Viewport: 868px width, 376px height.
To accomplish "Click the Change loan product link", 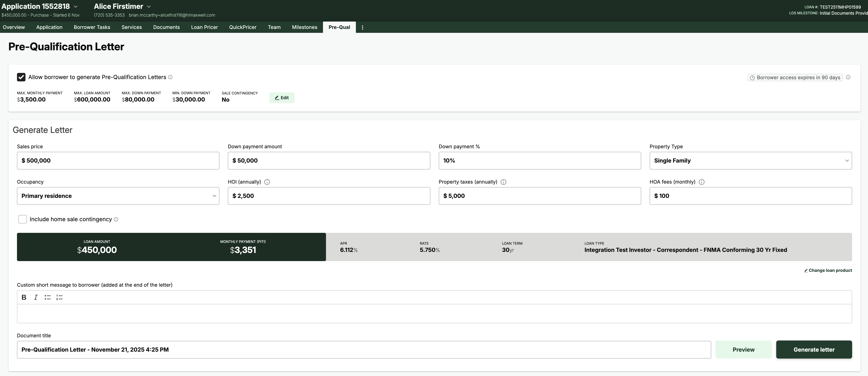I will tap(828, 270).
